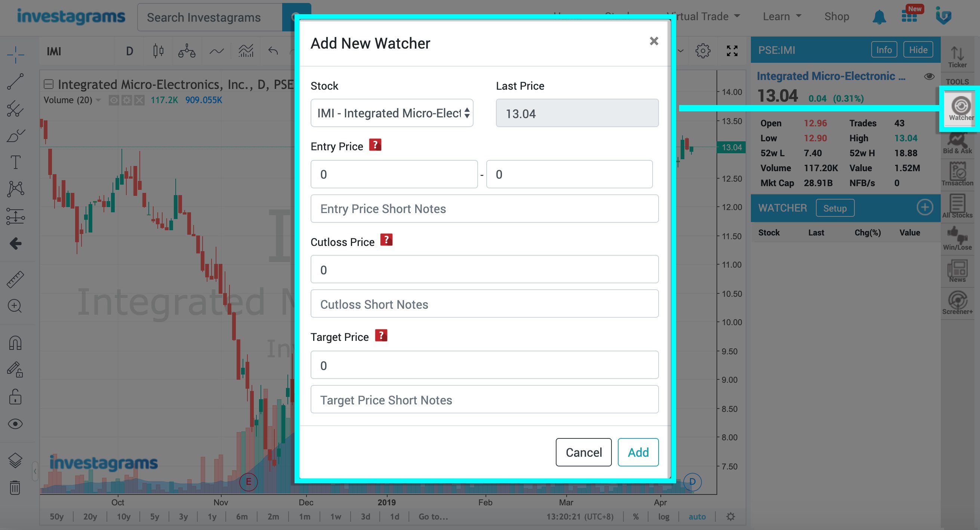Click the add watcher plus icon
Image resolution: width=980 pixels, height=530 pixels.
click(x=924, y=207)
